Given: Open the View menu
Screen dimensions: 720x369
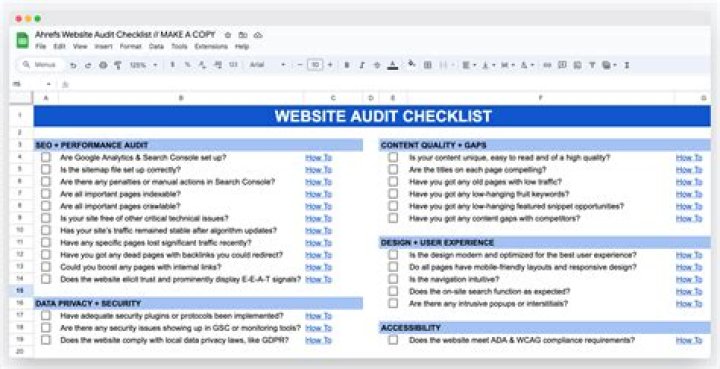Looking at the screenshot, I should (80, 46).
